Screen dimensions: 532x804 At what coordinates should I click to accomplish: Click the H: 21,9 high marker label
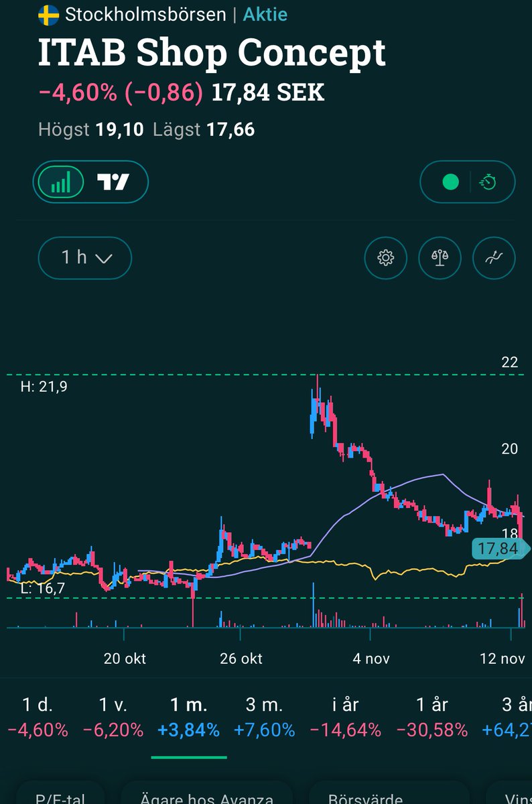coord(44,387)
